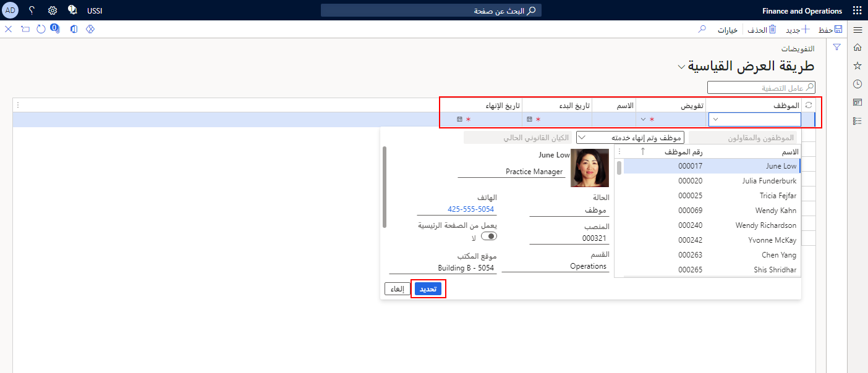868x373 pixels.
Task: Click the Practice Manager title field
Action: tap(511, 172)
